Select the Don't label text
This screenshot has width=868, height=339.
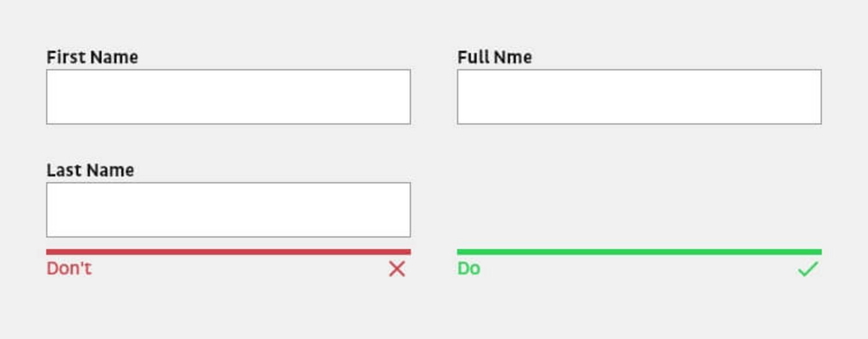[x=68, y=268]
